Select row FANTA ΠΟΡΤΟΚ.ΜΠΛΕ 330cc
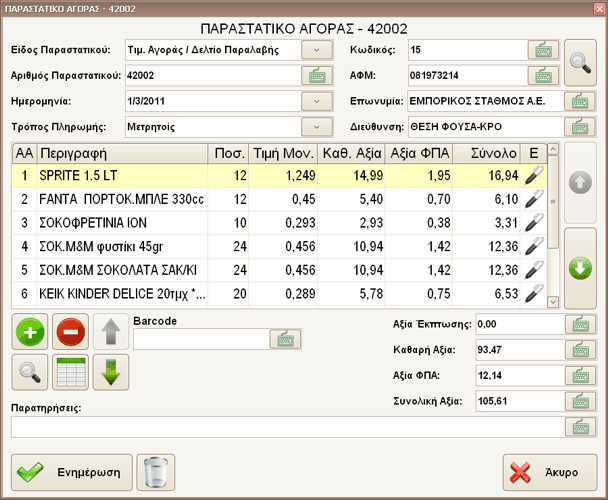This screenshot has height=500, width=608. [x=279, y=199]
